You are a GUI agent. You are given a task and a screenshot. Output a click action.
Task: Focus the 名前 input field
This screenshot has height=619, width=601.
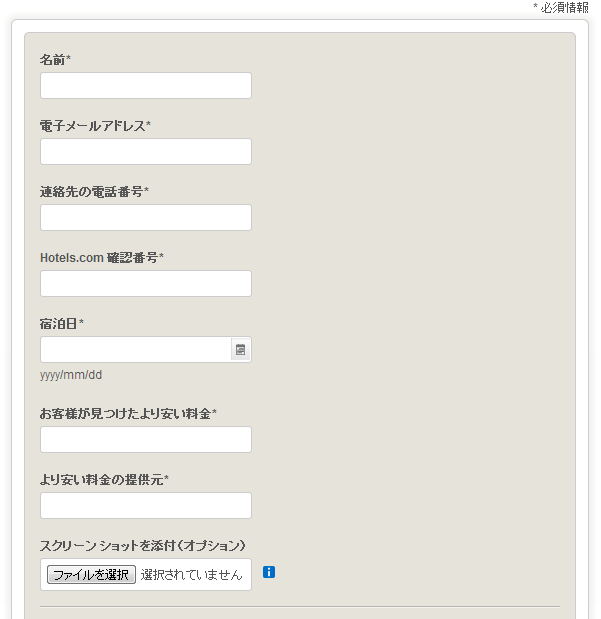[146, 85]
